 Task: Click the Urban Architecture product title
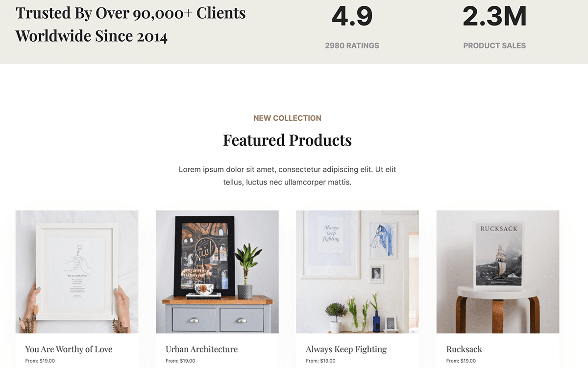[202, 349]
